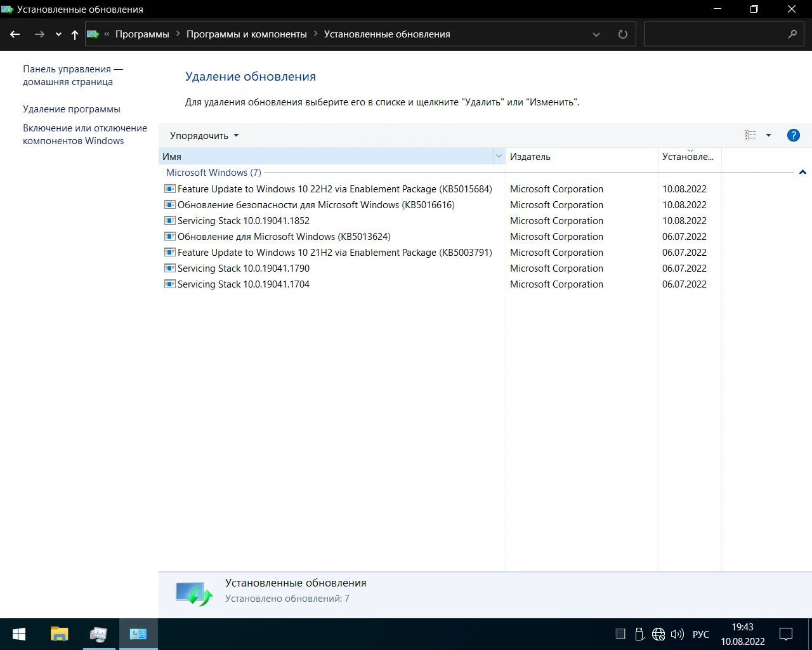The width and height of the screenshot is (812, 650).
Task: Open recent locations dropdown arrow
Action: 58,35
